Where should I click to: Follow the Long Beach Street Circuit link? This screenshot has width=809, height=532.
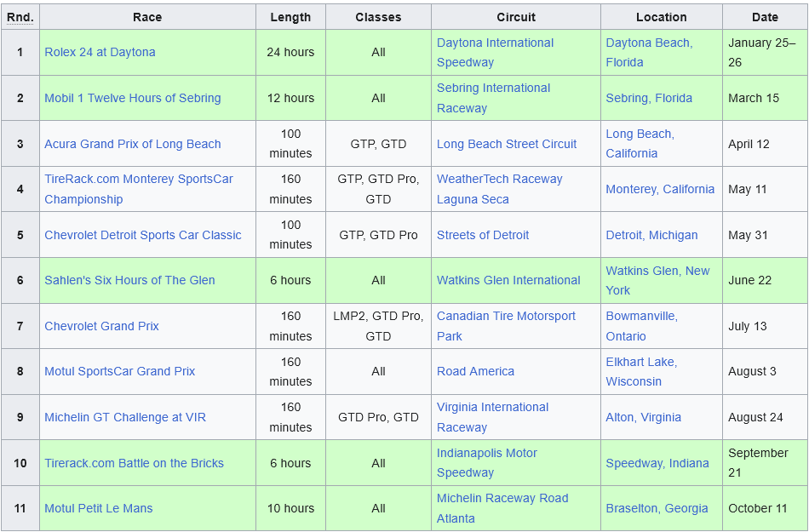[x=507, y=144]
